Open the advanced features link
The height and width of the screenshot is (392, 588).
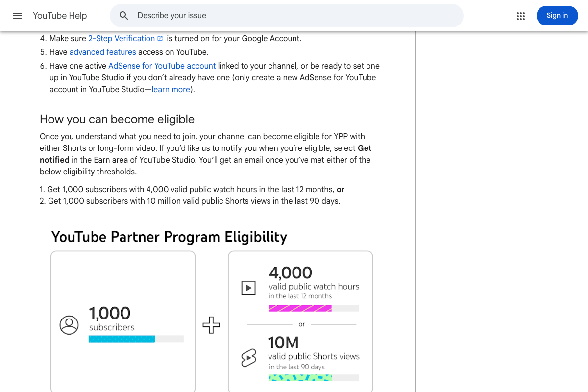click(x=102, y=52)
